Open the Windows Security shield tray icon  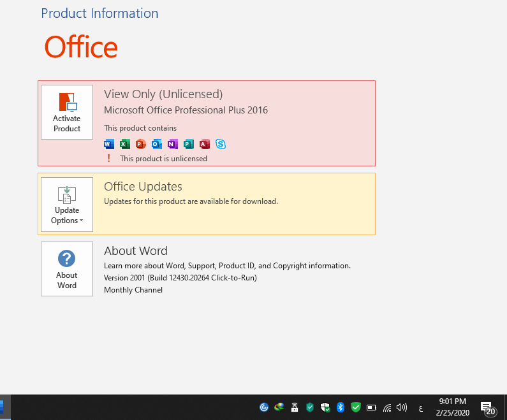click(325, 407)
